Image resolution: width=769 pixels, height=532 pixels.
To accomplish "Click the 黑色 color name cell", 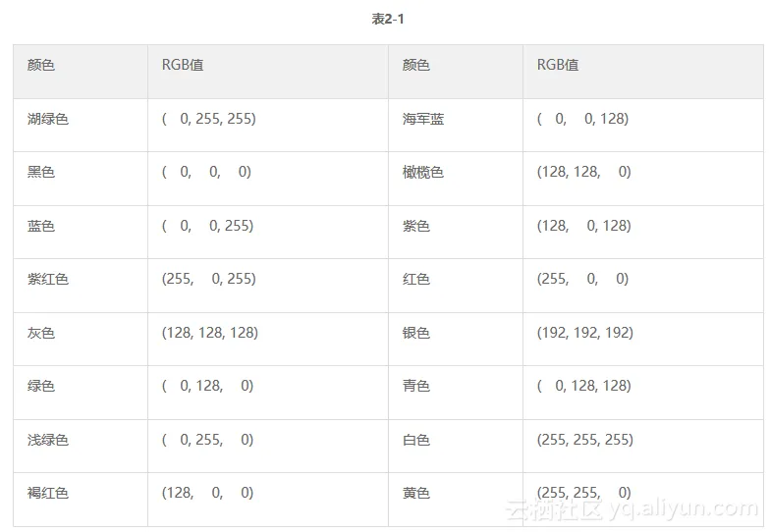I will click(41, 172).
